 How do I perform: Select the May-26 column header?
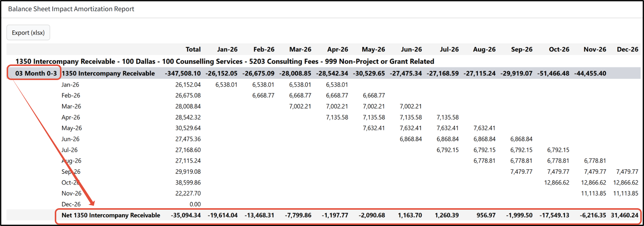coord(373,49)
